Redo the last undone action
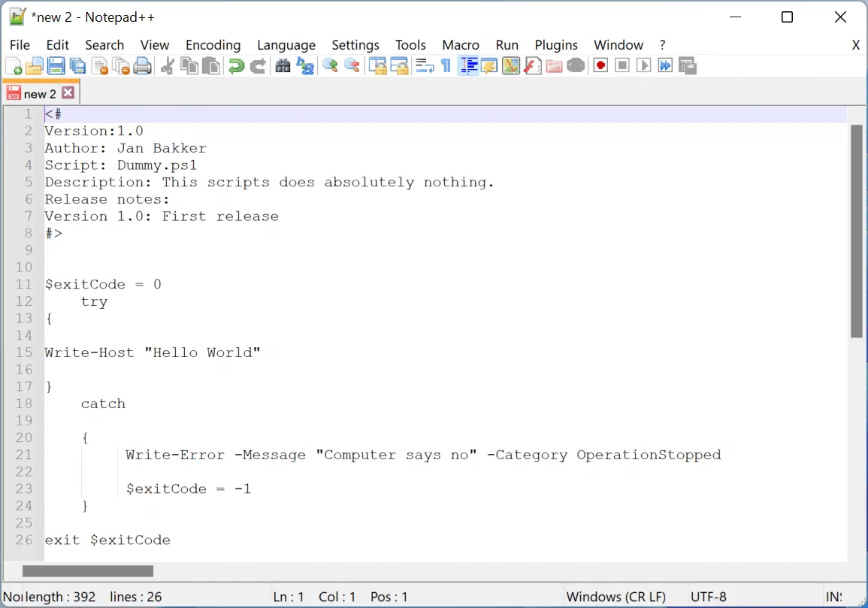Screen dimensions: 868x608 point(258,66)
